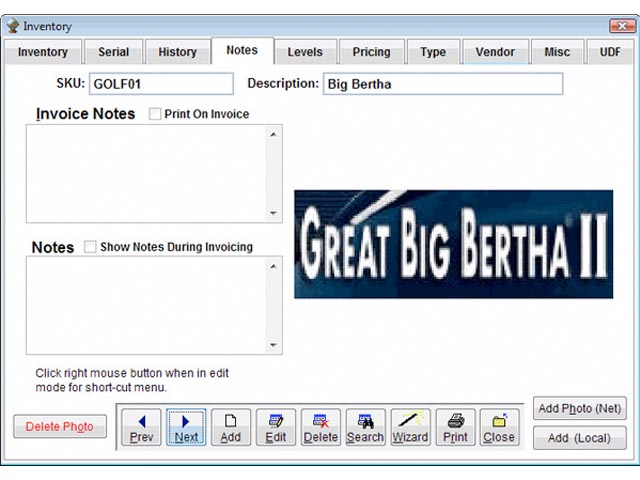
Task: Click the SKU field containing GOLF01
Action: point(161,84)
